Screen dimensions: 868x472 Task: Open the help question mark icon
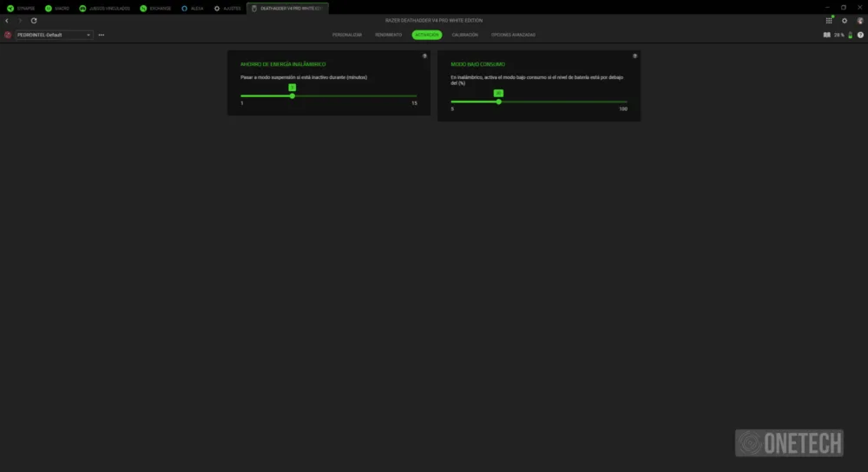[x=860, y=35]
